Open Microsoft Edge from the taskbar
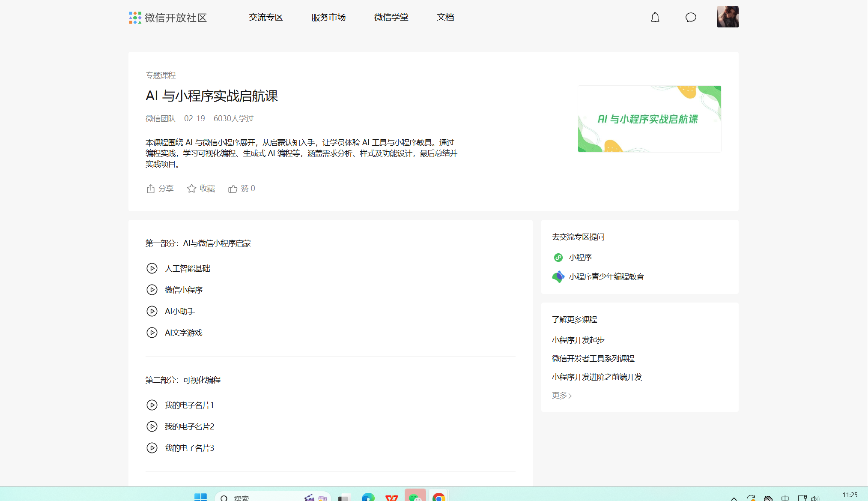868x501 pixels. click(x=368, y=497)
